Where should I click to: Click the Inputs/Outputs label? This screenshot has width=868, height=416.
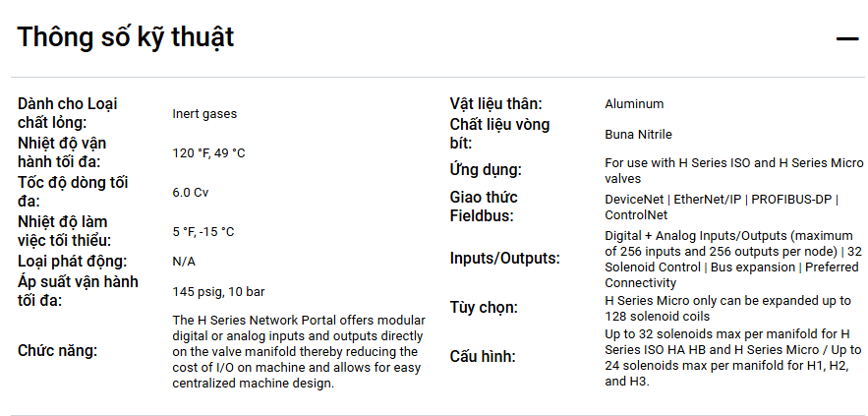pyautogui.click(x=505, y=259)
